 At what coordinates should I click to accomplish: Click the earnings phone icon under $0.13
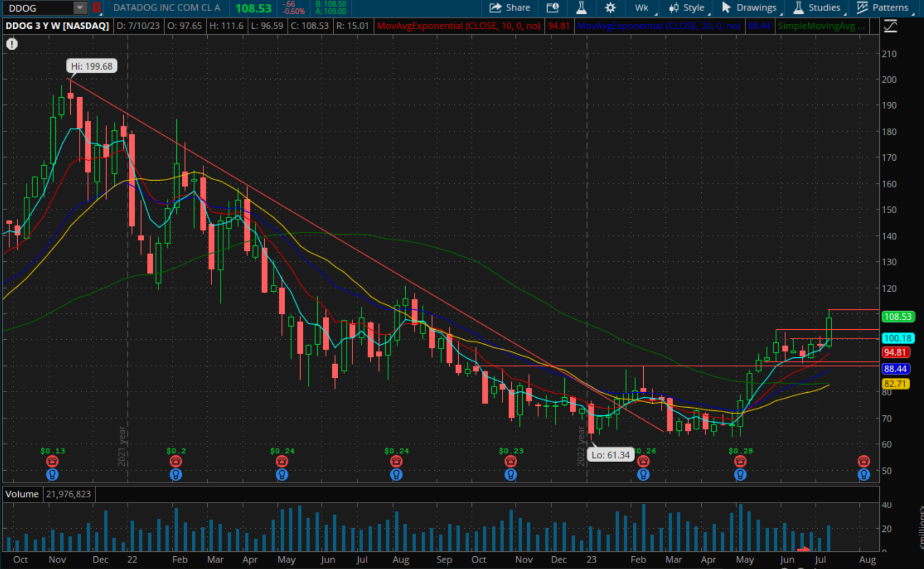coord(53,461)
